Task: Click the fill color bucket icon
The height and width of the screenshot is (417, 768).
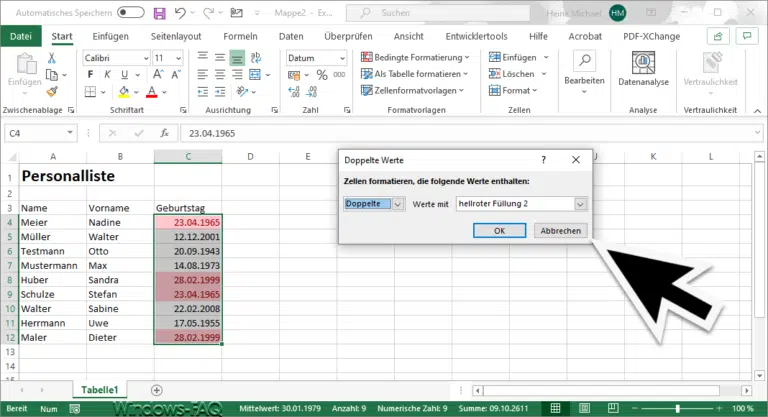Action: coord(124,92)
